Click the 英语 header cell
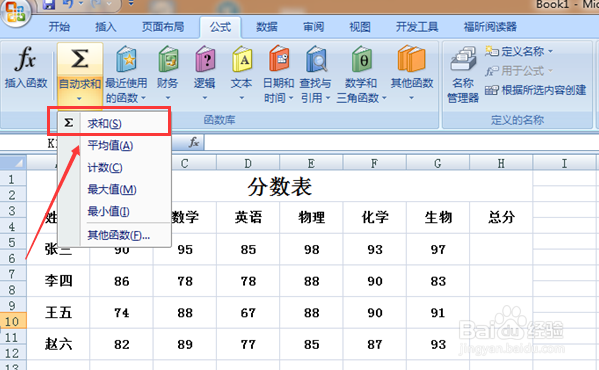The image size is (599, 370). (x=248, y=217)
